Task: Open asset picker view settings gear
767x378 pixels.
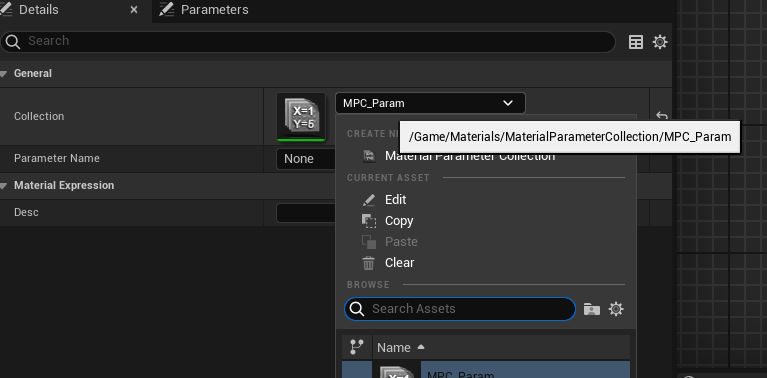Action: click(x=616, y=309)
